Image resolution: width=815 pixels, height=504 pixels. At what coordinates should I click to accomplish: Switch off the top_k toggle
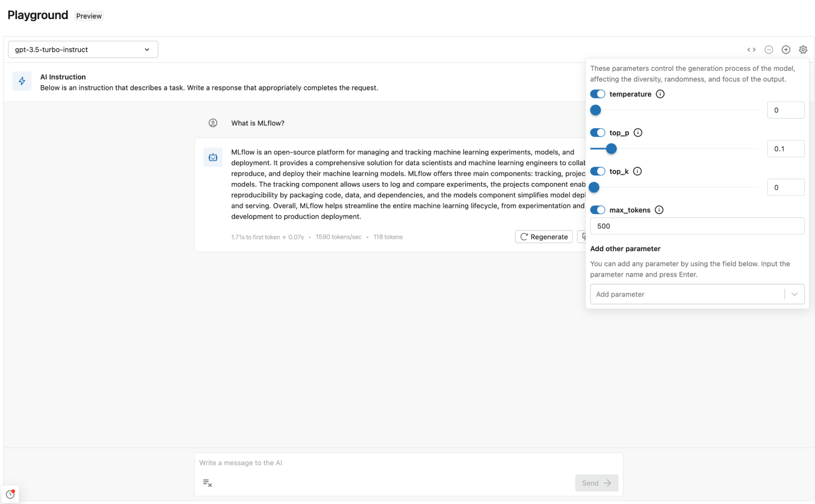click(597, 171)
